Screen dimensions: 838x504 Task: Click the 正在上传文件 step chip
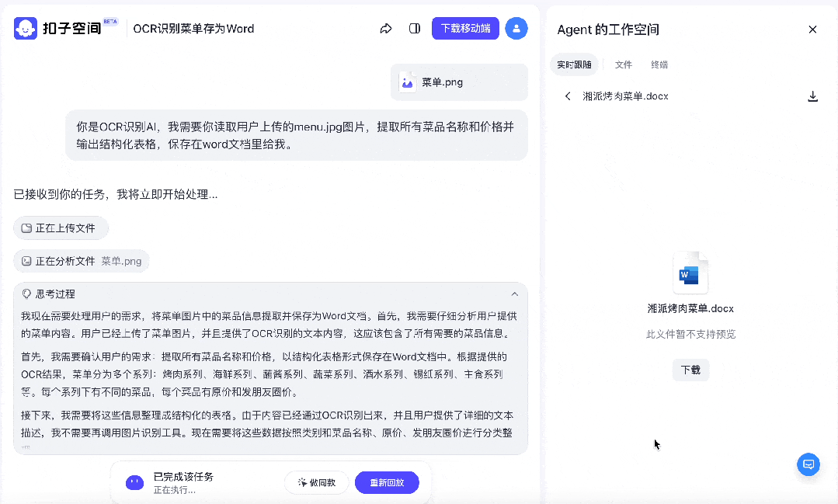tap(61, 228)
